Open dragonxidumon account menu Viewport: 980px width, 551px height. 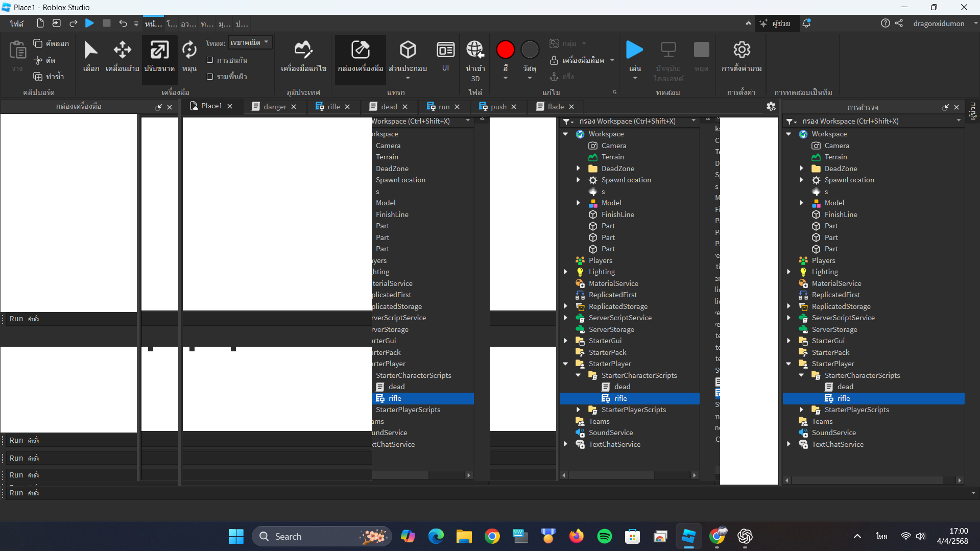coord(944,23)
